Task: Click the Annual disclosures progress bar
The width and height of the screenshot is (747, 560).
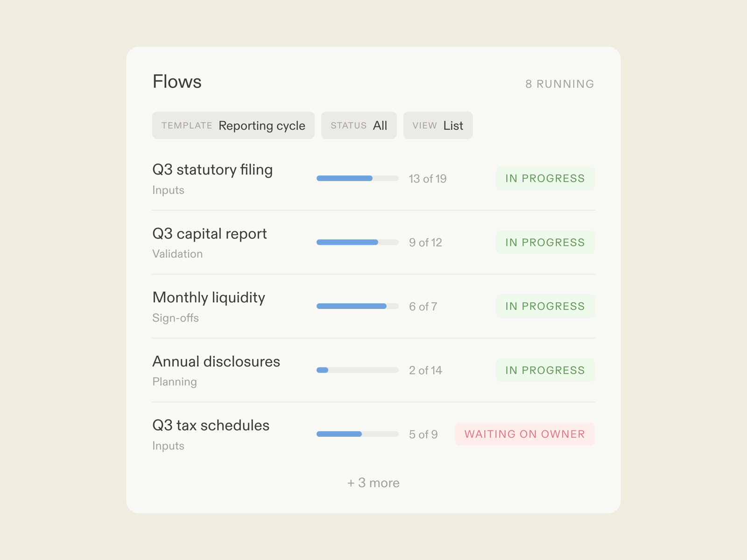Action: coord(358,370)
